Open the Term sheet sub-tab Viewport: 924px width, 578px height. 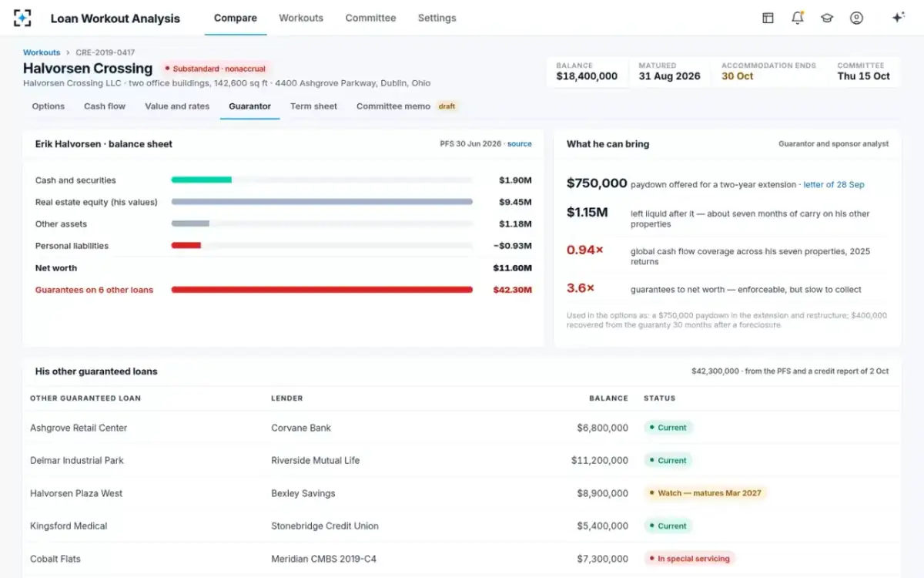point(313,106)
